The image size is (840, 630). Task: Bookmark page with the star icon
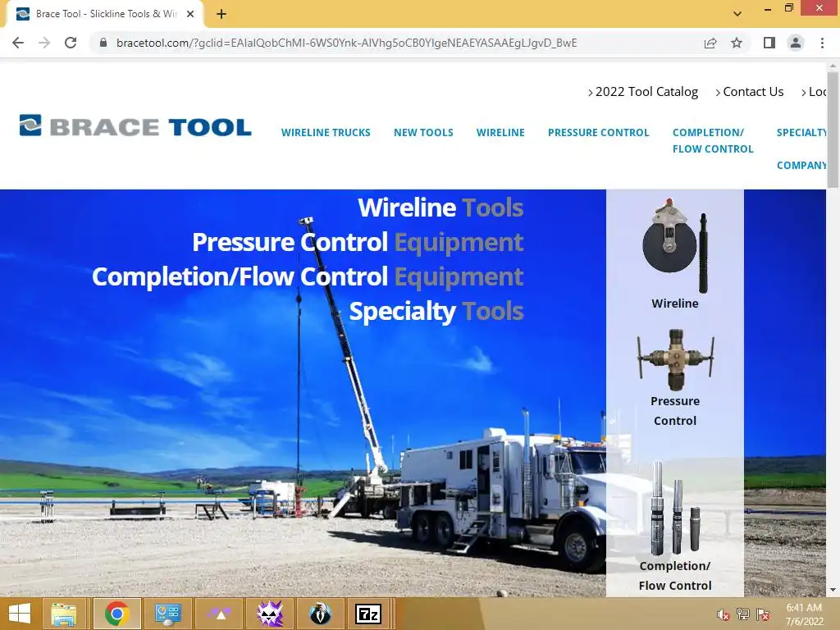[x=737, y=43]
